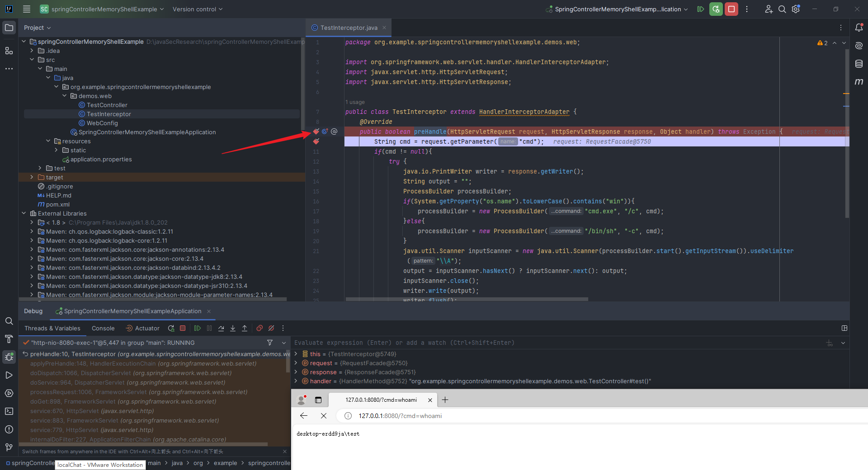Screen dimensions: 868x470
Task: Open the Project view dropdown
Action: coord(37,28)
